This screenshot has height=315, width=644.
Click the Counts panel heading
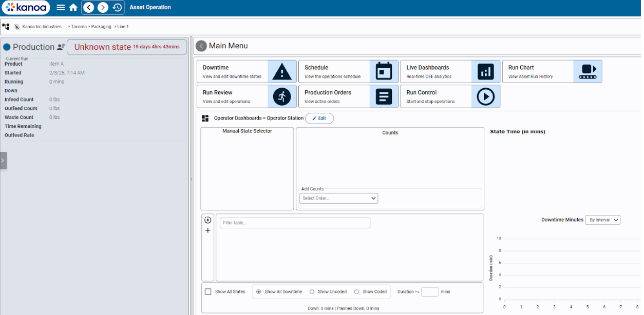pyautogui.click(x=390, y=132)
